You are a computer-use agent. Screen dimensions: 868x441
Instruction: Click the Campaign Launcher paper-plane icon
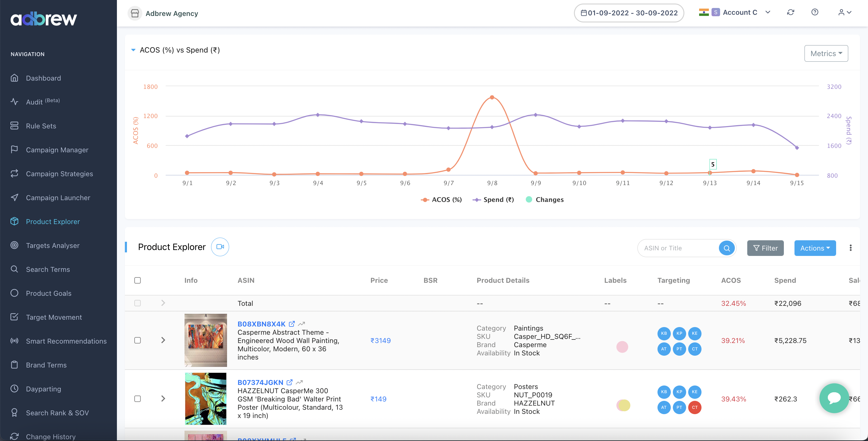tap(14, 197)
